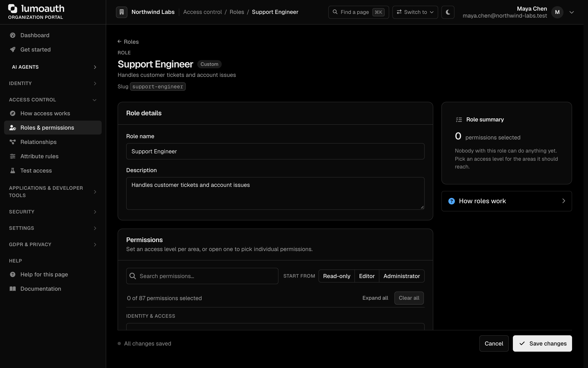Expand Applications & Developer Tools section
Image resolution: width=588 pixels, height=368 pixels.
[x=53, y=192]
